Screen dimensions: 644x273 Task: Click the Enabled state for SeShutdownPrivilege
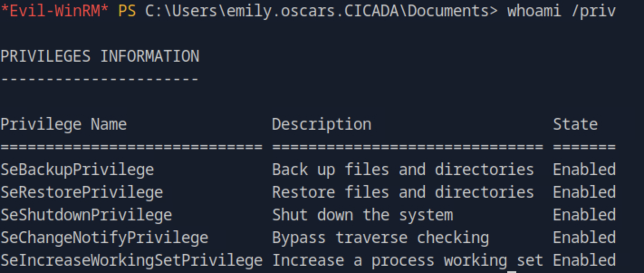click(x=584, y=215)
